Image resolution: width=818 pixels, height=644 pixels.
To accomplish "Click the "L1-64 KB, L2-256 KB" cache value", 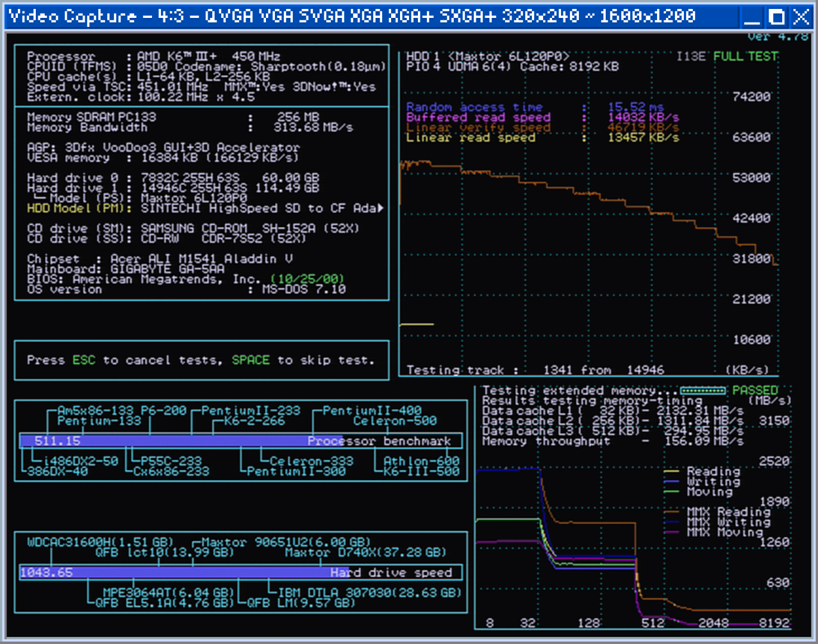I will click(204, 76).
